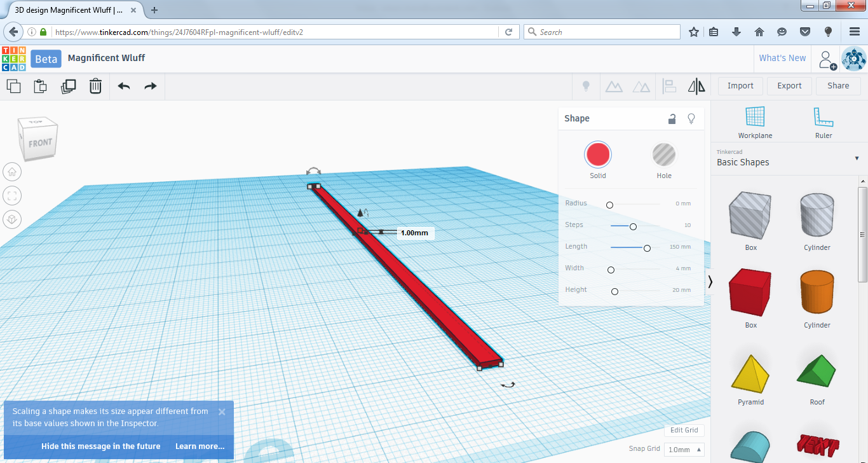Open the user profile avatar
The width and height of the screenshot is (868, 463).
point(853,59)
